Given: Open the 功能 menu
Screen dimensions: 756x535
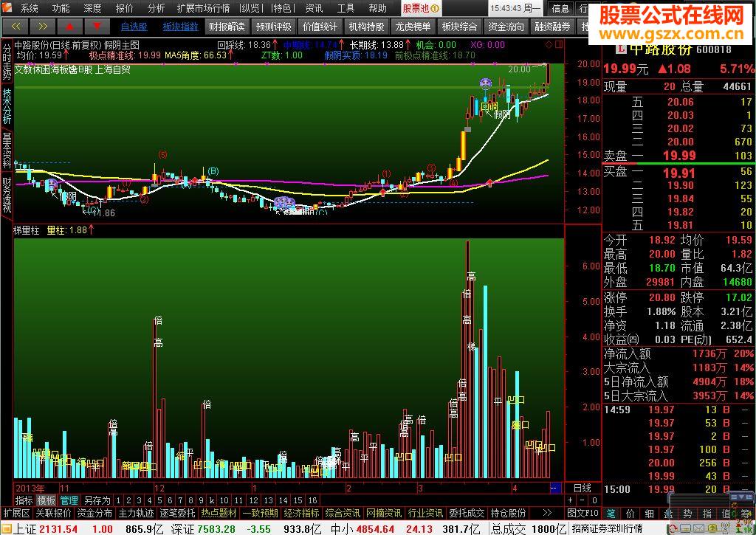Looking at the screenshot, I should tap(61, 8).
